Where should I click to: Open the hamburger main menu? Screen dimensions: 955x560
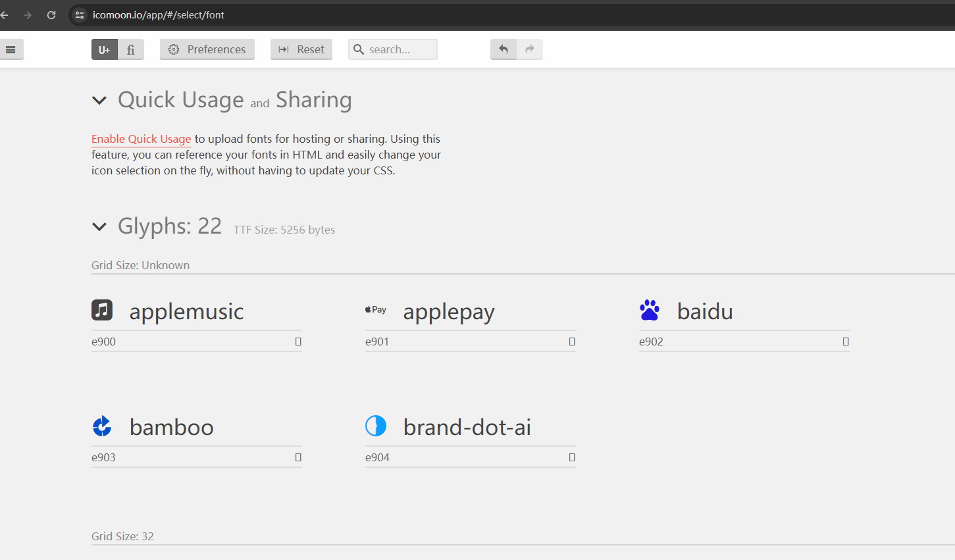(x=11, y=49)
